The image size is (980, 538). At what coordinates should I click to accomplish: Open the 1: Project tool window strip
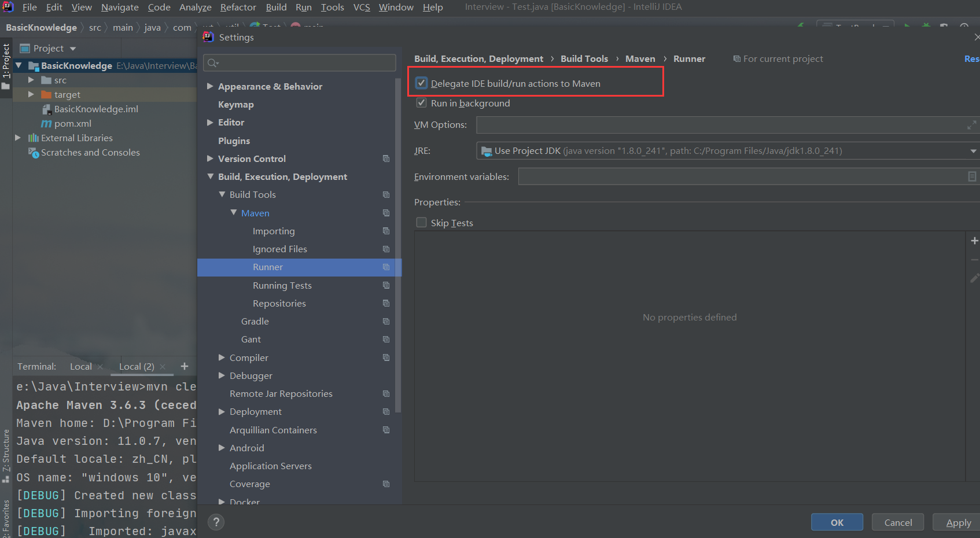pyautogui.click(x=6, y=67)
